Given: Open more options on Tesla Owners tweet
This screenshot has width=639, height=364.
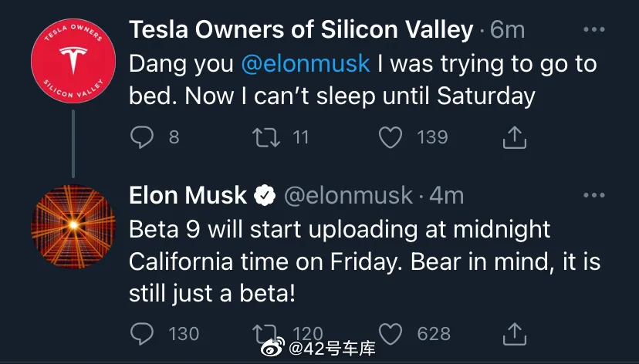Looking at the screenshot, I should tap(593, 29).
